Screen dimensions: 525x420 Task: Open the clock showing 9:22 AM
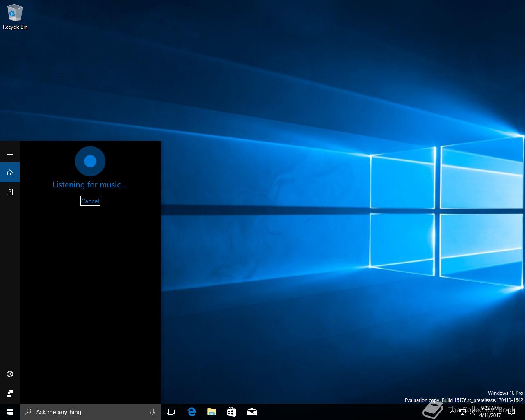490,412
